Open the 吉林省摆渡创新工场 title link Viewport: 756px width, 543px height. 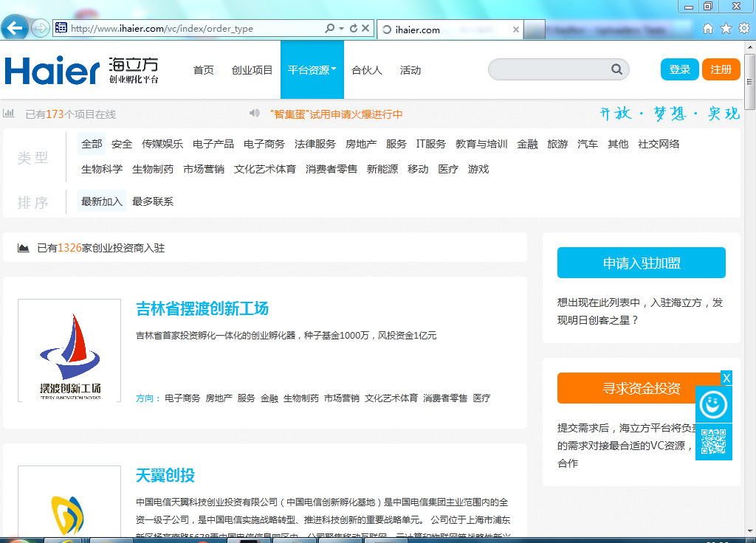coord(202,308)
